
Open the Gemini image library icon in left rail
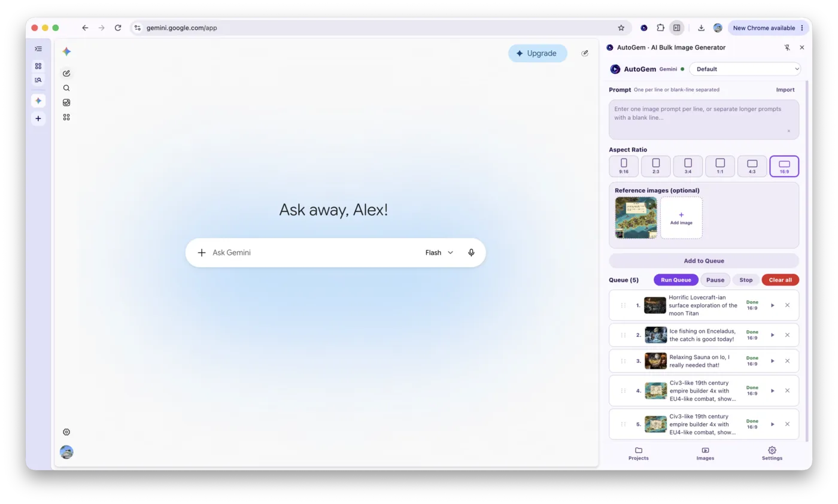click(66, 102)
